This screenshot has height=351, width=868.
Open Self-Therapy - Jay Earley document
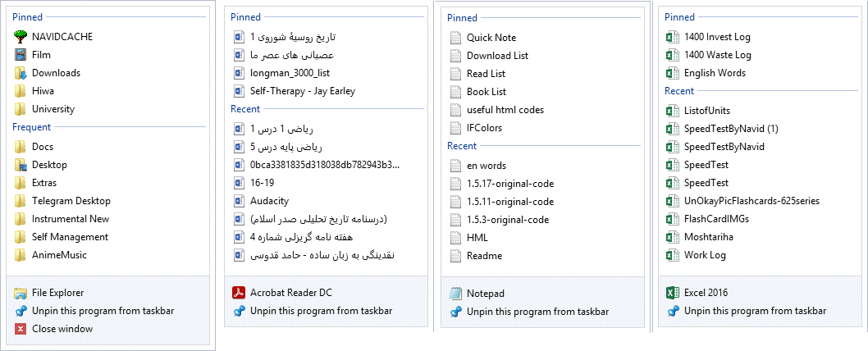coord(302,91)
